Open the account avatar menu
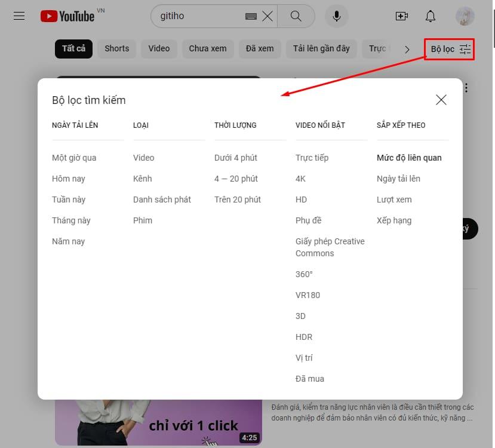This screenshot has height=448, width=495. (465, 16)
